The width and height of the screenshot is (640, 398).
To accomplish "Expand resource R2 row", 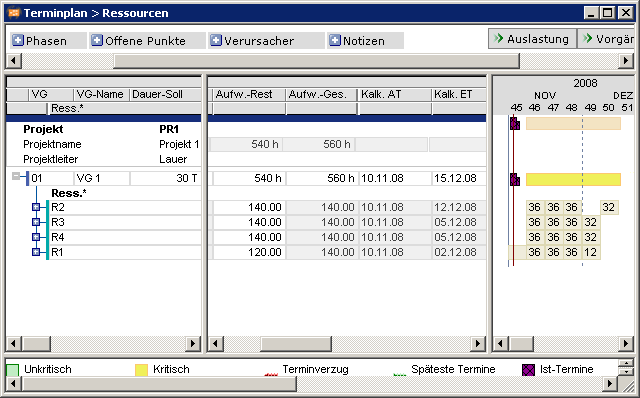I will pos(36,207).
